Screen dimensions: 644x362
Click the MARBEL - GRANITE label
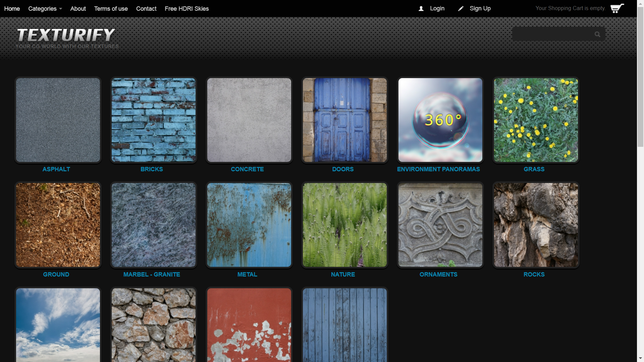(x=152, y=275)
